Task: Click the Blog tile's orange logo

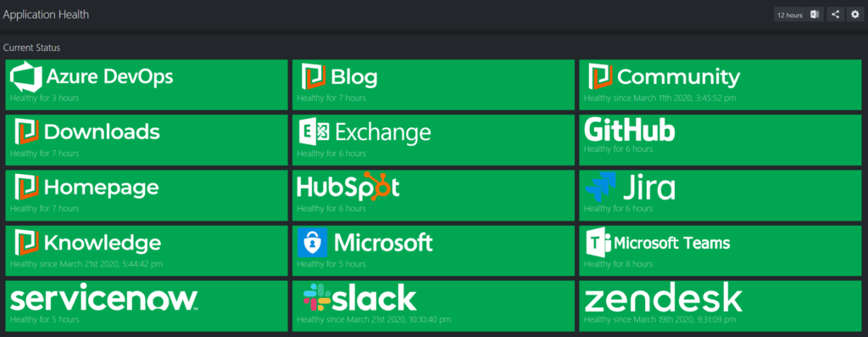Action: (x=314, y=76)
